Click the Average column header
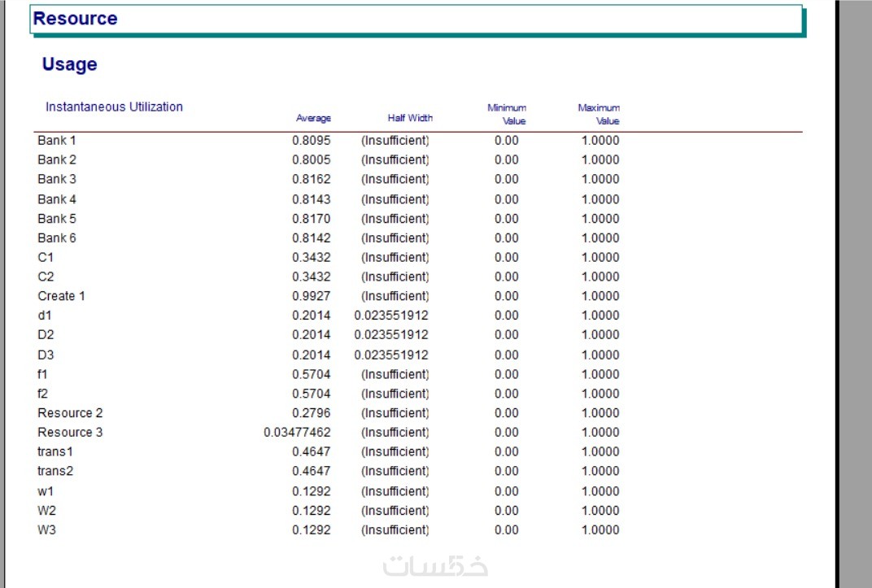Image resolution: width=872 pixels, height=588 pixels. click(x=313, y=118)
